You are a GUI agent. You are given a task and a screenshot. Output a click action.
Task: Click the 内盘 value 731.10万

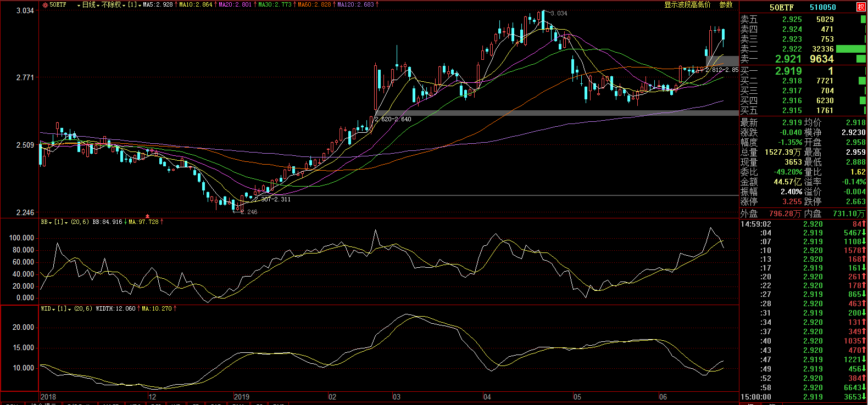[849, 213]
